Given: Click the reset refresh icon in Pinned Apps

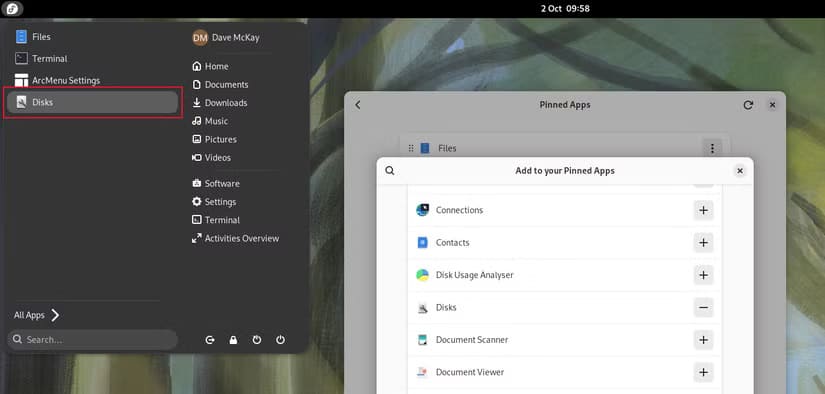Looking at the screenshot, I should pyautogui.click(x=748, y=105).
